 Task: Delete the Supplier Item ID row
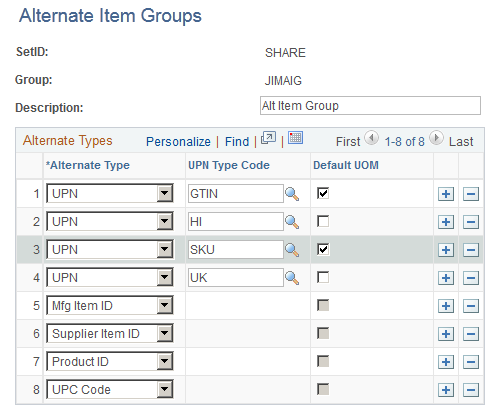[471, 334]
